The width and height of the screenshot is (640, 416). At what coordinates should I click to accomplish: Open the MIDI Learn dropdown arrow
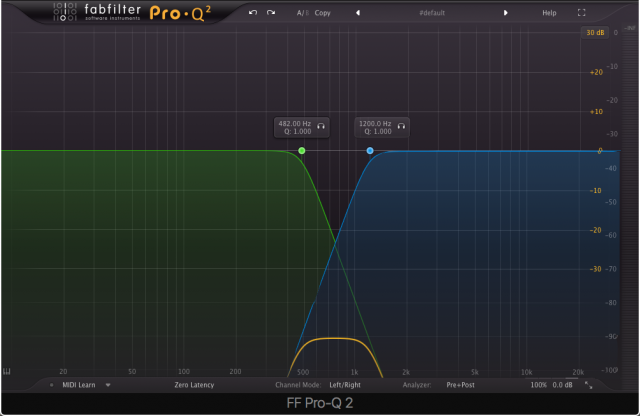tap(108, 384)
